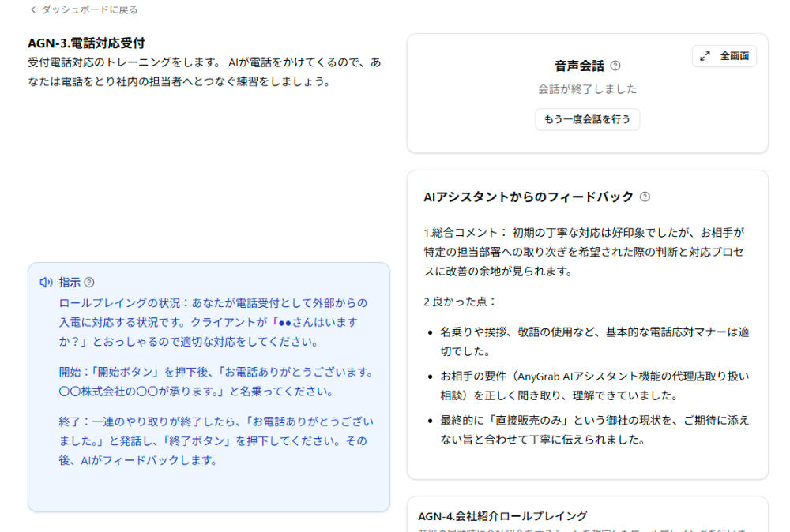Screen dimensions: 790x532
Task: Open help icon beside AIアシスタントからのフィードバック
Action: click(x=645, y=197)
